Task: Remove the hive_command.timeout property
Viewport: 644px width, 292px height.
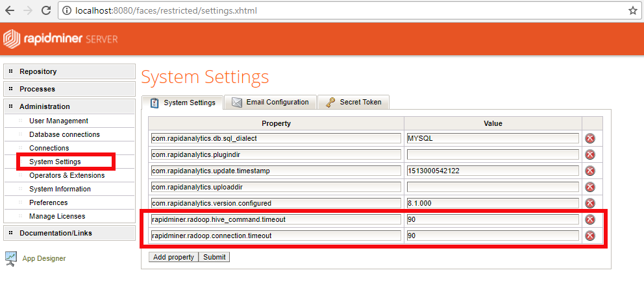Action: pyautogui.click(x=590, y=219)
